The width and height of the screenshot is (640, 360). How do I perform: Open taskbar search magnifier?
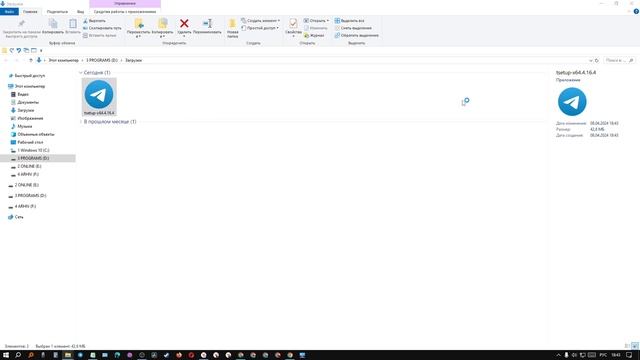(18, 355)
